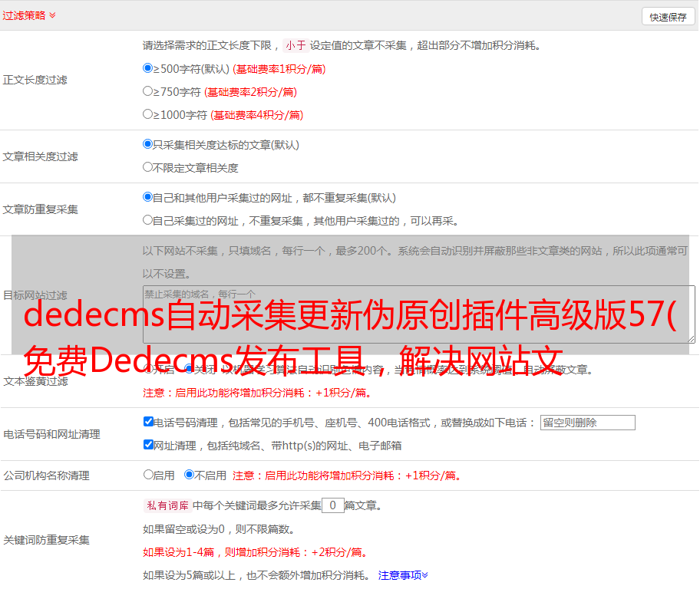Click the red 如果设为1-4篇 warning text

click(256, 552)
